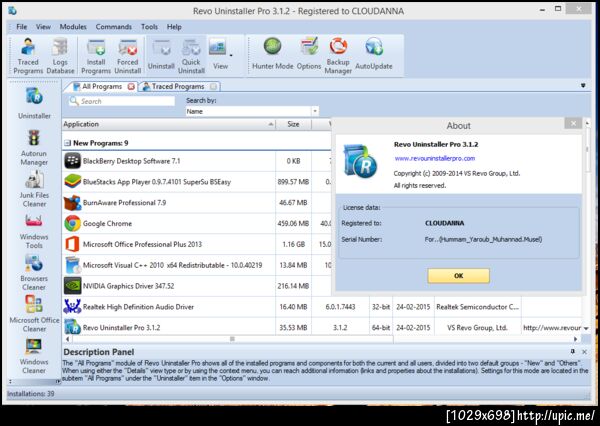Click VS Revo Group, Ltd. cell
Image resolution: width=600 pixels, height=426 pixels.
click(478, 328)
